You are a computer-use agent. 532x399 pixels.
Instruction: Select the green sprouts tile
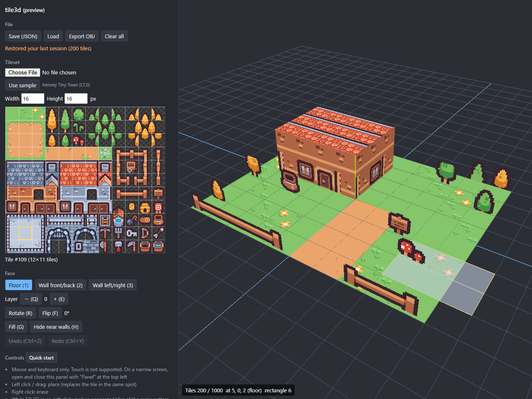point(79,127)
